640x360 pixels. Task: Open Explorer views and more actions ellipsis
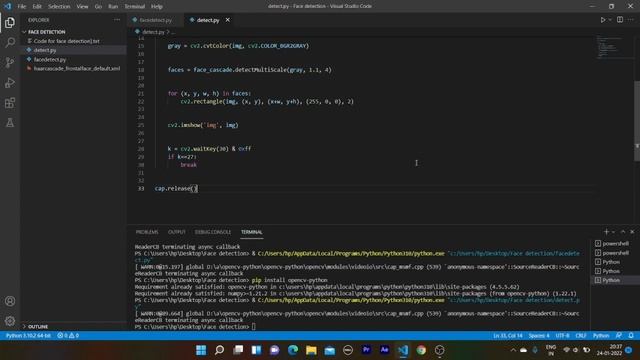117,20
